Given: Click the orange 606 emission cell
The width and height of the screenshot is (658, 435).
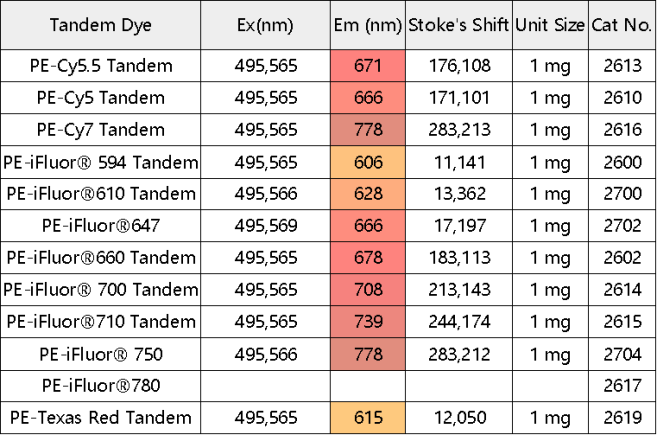Looking at the screenshot, I should point(368,162).
